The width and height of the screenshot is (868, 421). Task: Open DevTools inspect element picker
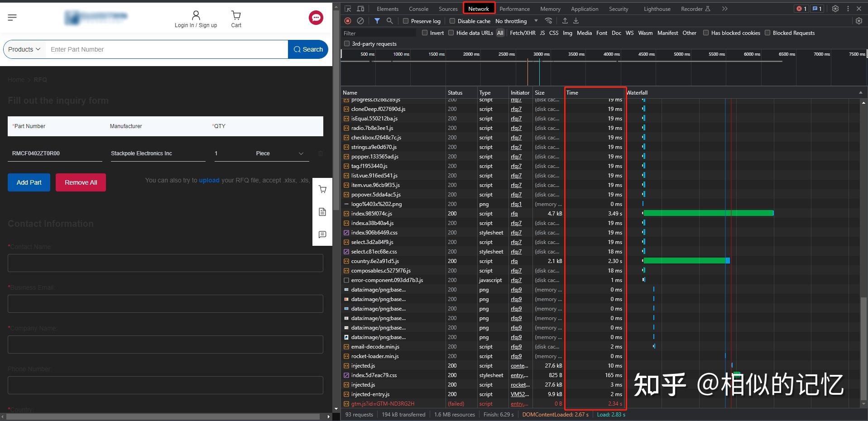point(348,9)
